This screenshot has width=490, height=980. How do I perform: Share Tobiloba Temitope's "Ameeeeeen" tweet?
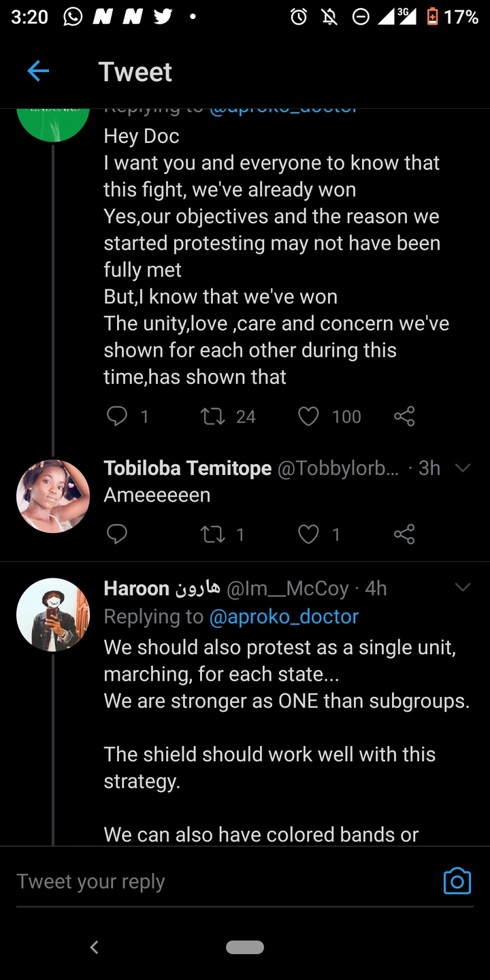click(404, 534)
